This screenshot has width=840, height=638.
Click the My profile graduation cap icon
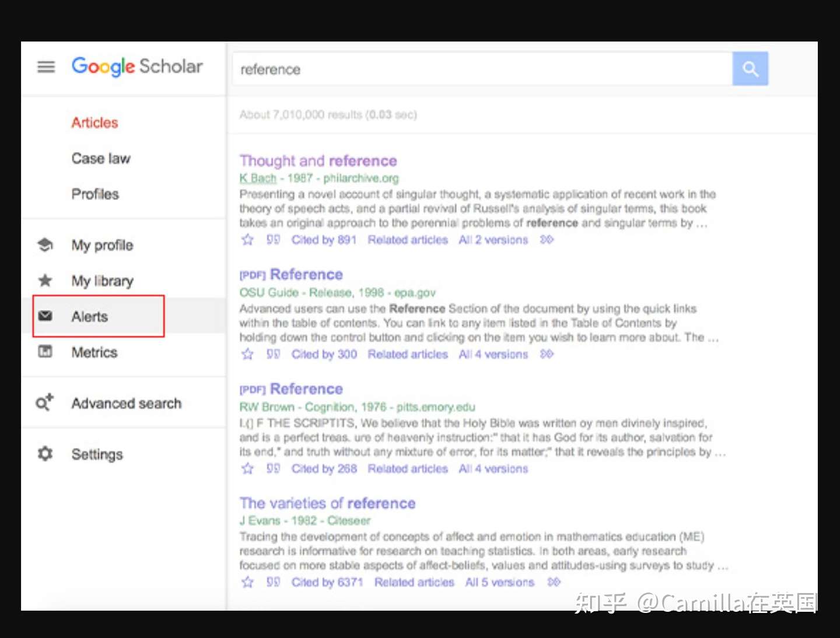click(45, 245)
